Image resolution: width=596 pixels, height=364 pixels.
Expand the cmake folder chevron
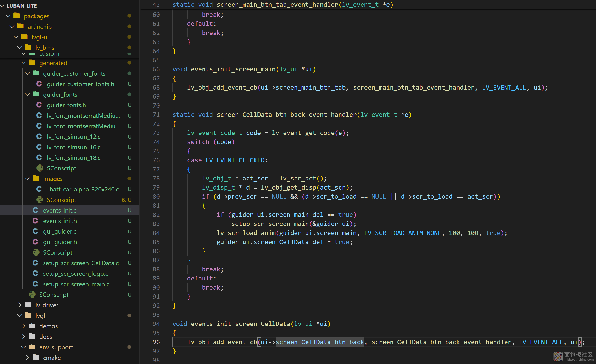pyautogui.click(x=27, y=358)
